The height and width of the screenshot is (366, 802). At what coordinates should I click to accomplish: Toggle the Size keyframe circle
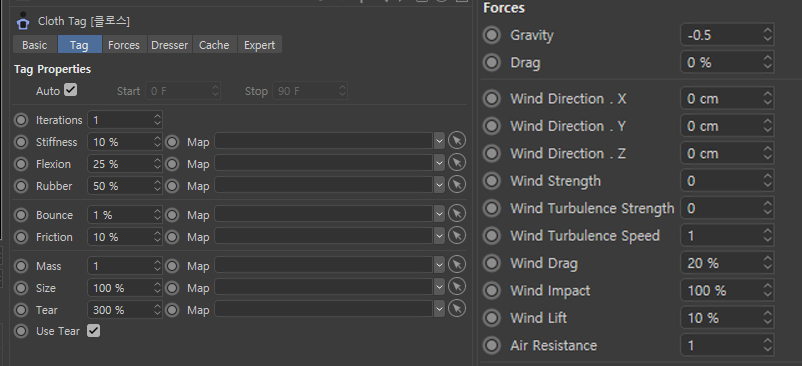point(21,288)
